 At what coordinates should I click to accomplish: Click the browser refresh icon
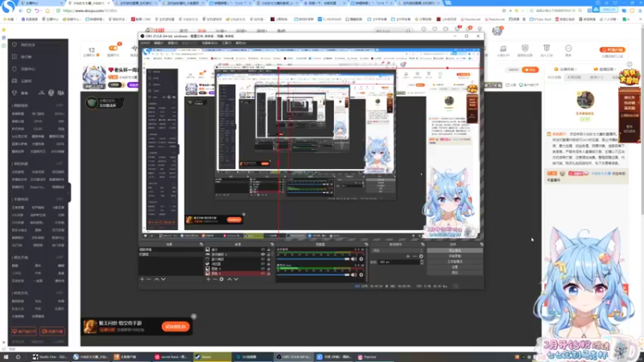pyautogui.click(x=29, y=10)
